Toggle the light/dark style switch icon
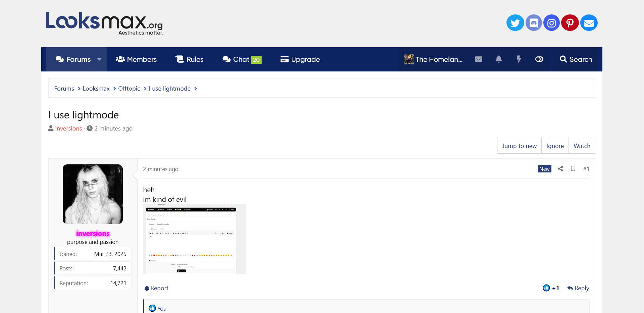This screenshot has height=313, width=644. coord(539,59)
